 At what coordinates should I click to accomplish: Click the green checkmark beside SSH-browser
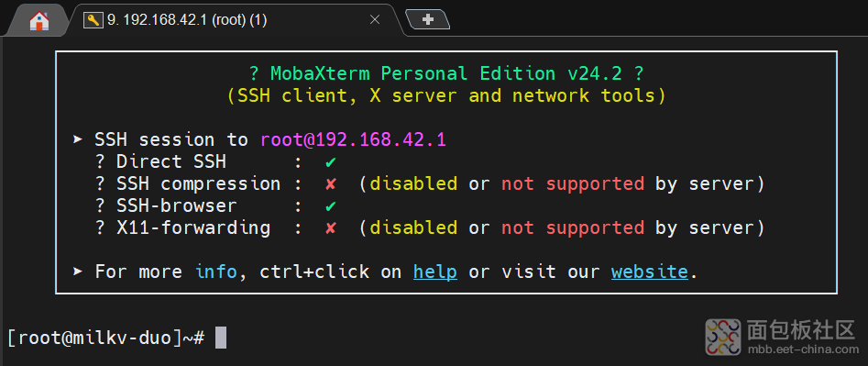(331, 206)
